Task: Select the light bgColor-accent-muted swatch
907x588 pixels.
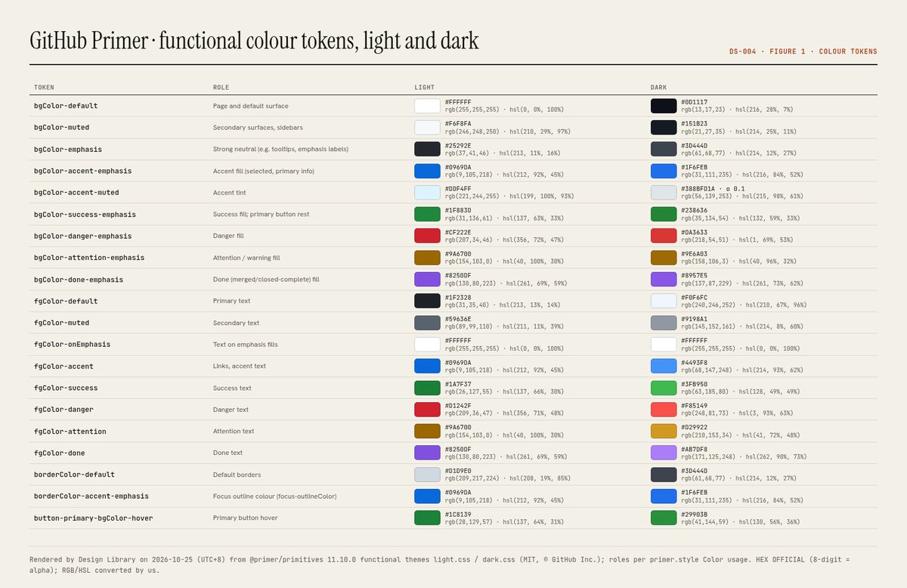Action: (427, 193)
